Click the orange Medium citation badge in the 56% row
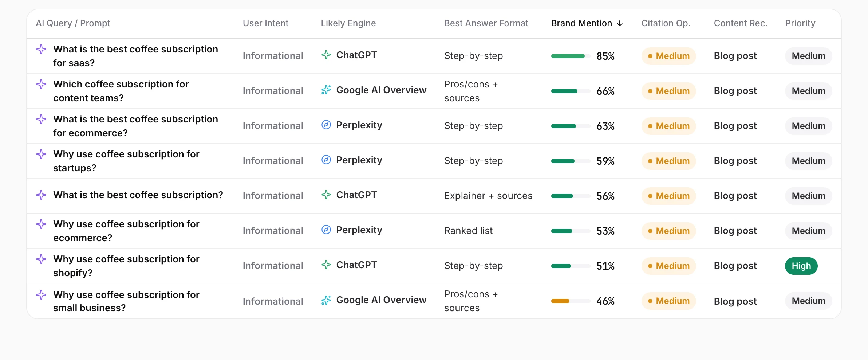The height and width of the screenshot is (360, 868). click(x=669, y=196)
